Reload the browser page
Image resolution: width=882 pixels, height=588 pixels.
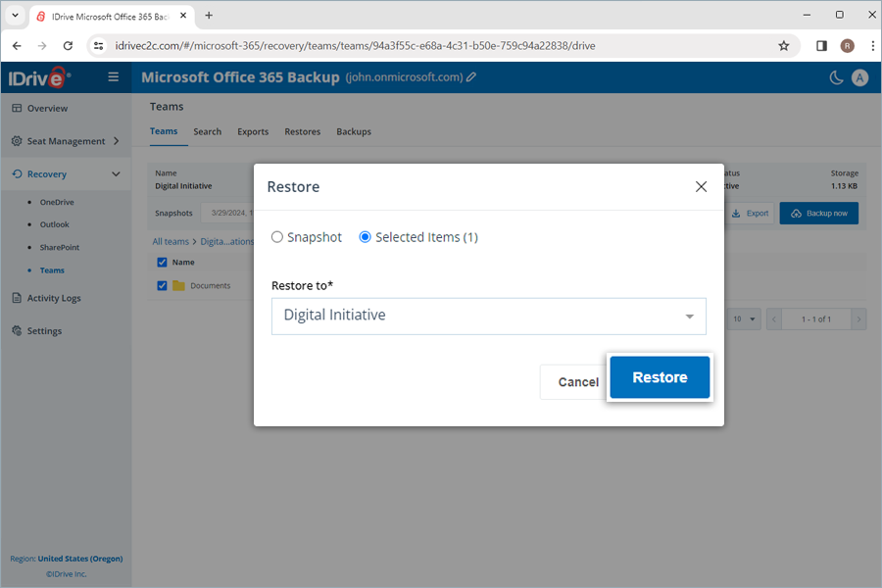tap(68, 46)
